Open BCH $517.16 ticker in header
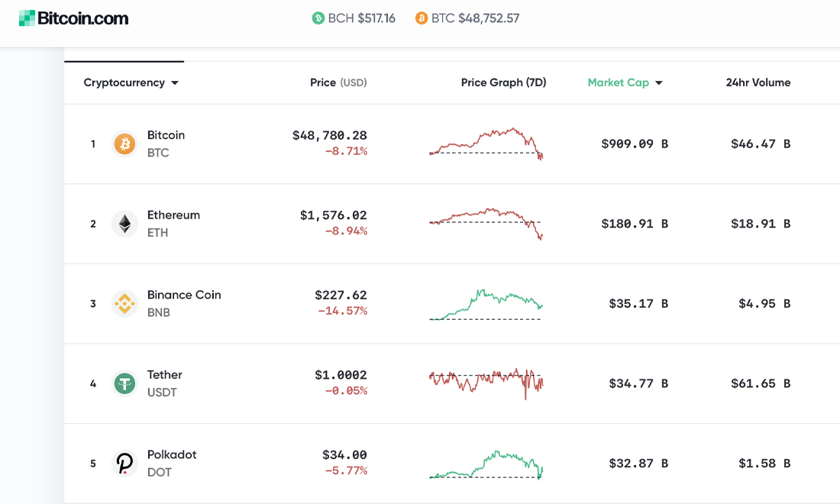Viewport: 840px width, 504px height. tap(354, 18)
